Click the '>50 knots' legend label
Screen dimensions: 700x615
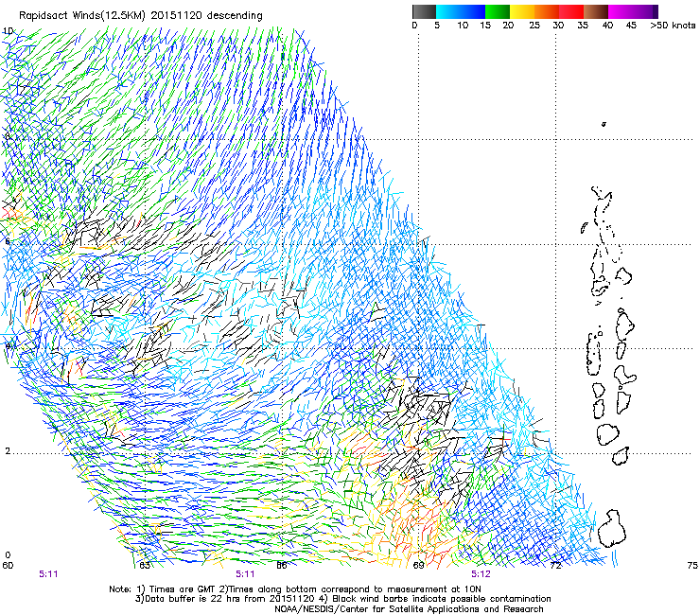click(x=673, y=26)
